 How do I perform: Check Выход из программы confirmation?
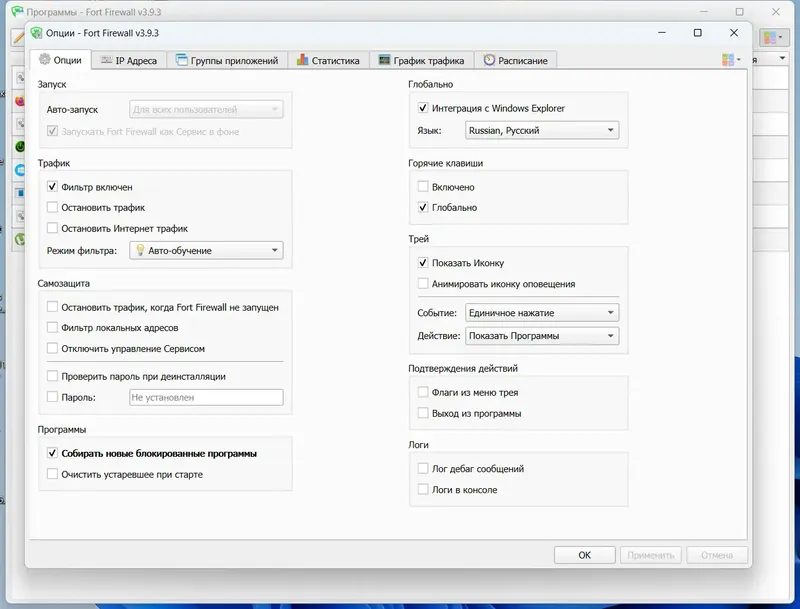(x=422, y=413)
